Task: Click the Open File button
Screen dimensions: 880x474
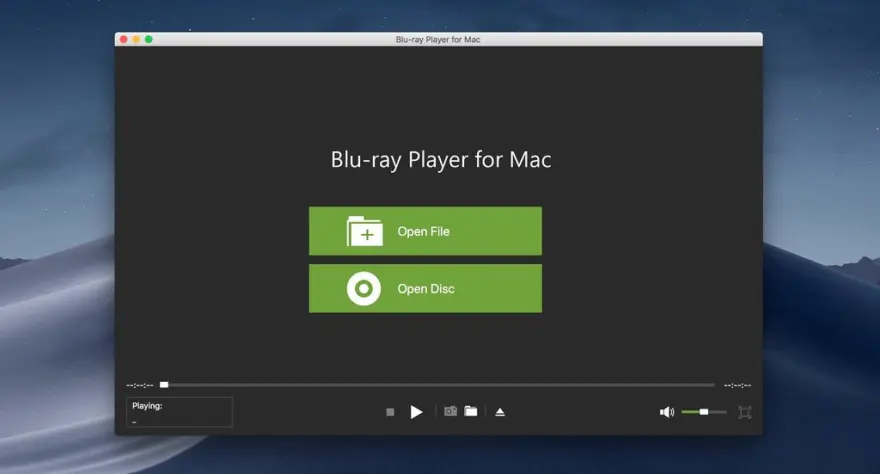Action: [x=425, y=231]
